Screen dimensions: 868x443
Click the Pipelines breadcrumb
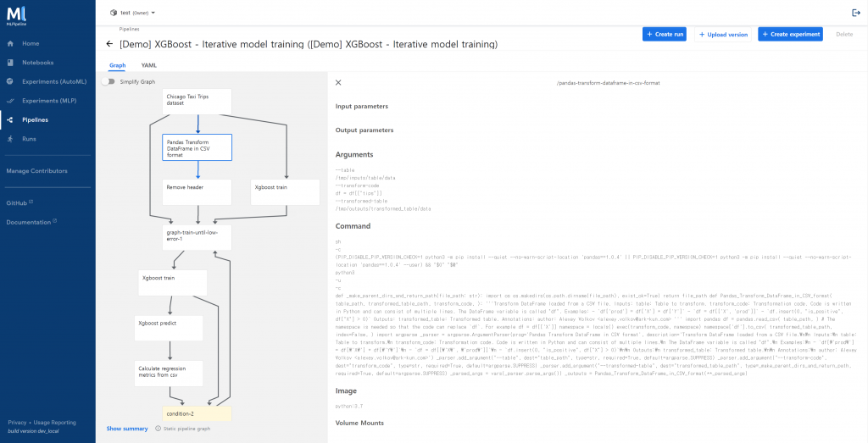click(130, 29)
